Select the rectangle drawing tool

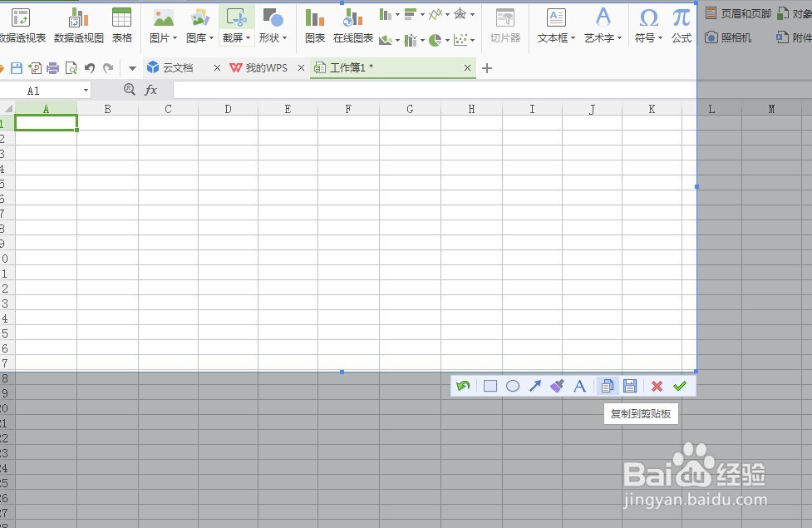[x=490, y=386]
